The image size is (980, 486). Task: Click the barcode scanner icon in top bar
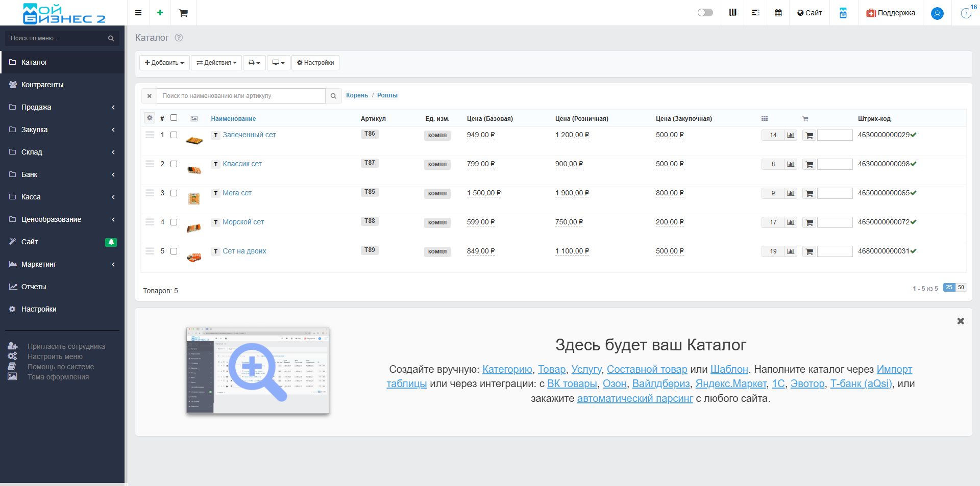click(x=732, y=13)
